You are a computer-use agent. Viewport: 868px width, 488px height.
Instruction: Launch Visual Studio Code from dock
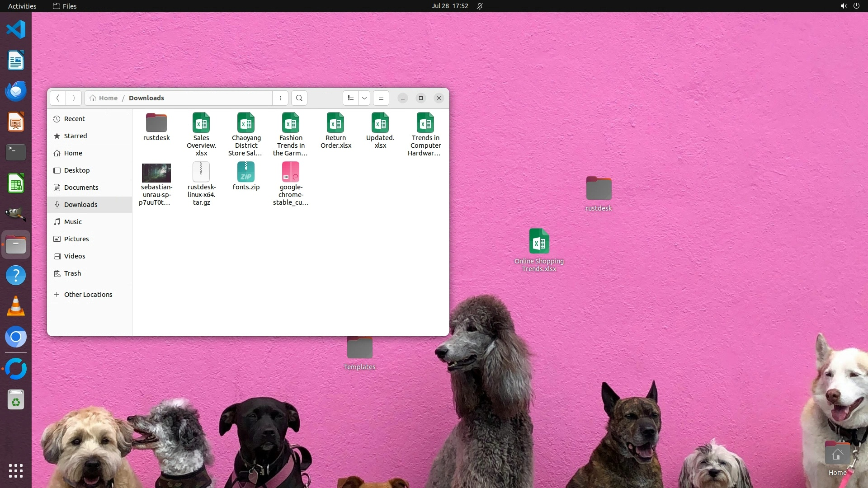[x=16, y=30]
